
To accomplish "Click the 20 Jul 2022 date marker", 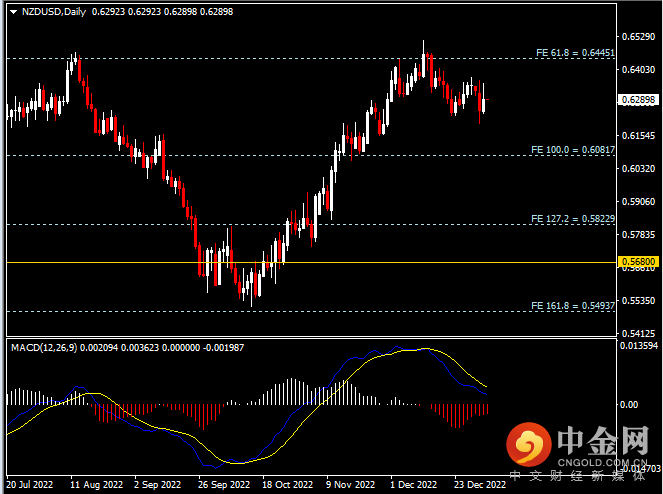I will coord(30,484).
